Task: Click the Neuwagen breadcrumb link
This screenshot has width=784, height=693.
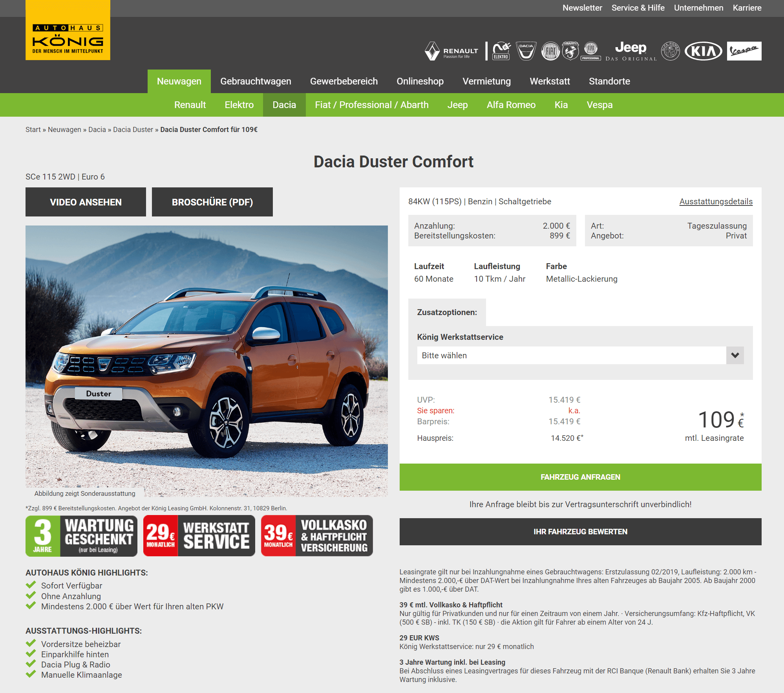Action: pos(64,130)
